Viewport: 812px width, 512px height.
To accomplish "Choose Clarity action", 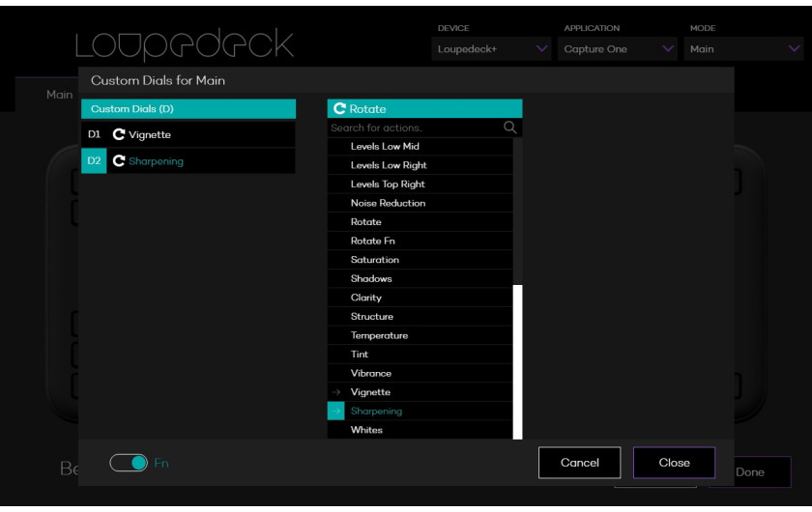I will [420, 298].
